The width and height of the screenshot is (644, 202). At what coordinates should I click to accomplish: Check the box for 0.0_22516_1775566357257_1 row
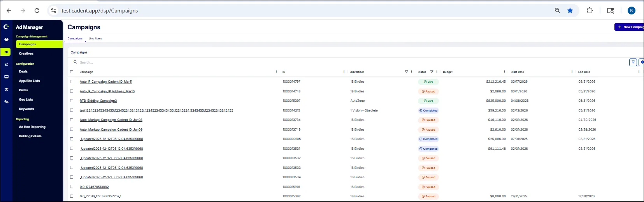point(72,196)
